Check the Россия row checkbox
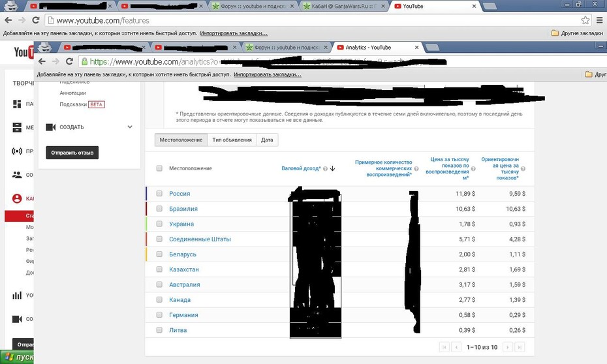The height and width of the screenshot is (364, 607). tap(159, 193)
